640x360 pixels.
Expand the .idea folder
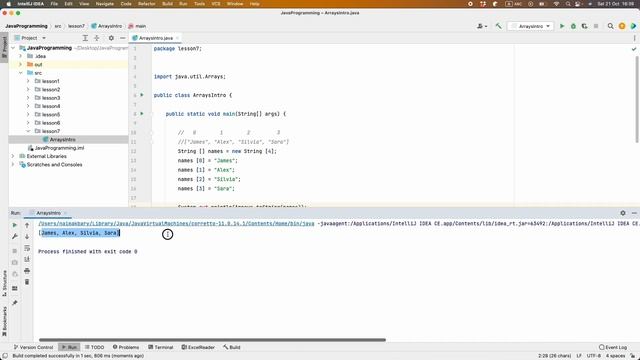tap(20, 56)
